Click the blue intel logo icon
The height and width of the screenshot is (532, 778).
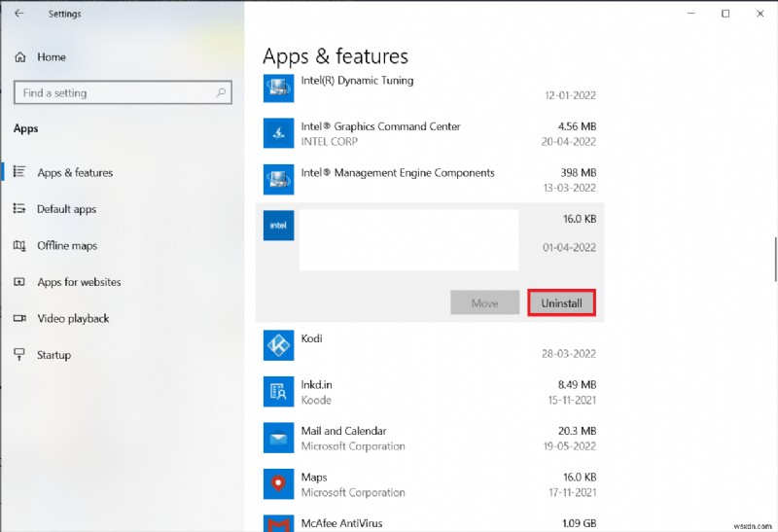coord(278,226)
